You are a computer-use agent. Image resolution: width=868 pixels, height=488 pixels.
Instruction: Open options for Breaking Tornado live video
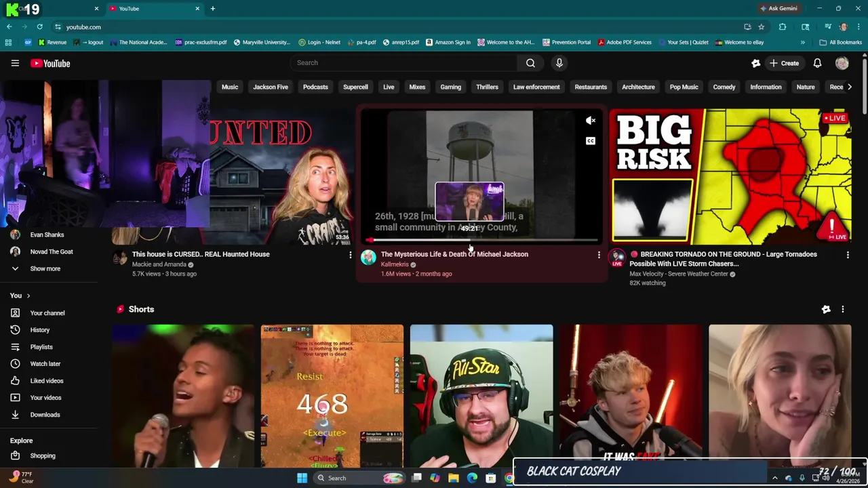coord(848,255)
